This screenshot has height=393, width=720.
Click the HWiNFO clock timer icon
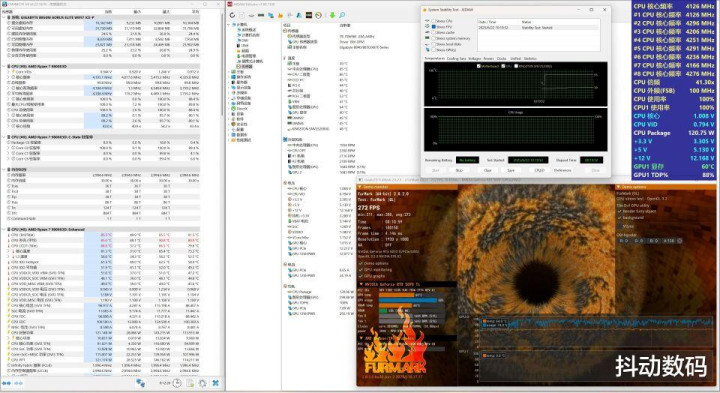coord(177,383)
